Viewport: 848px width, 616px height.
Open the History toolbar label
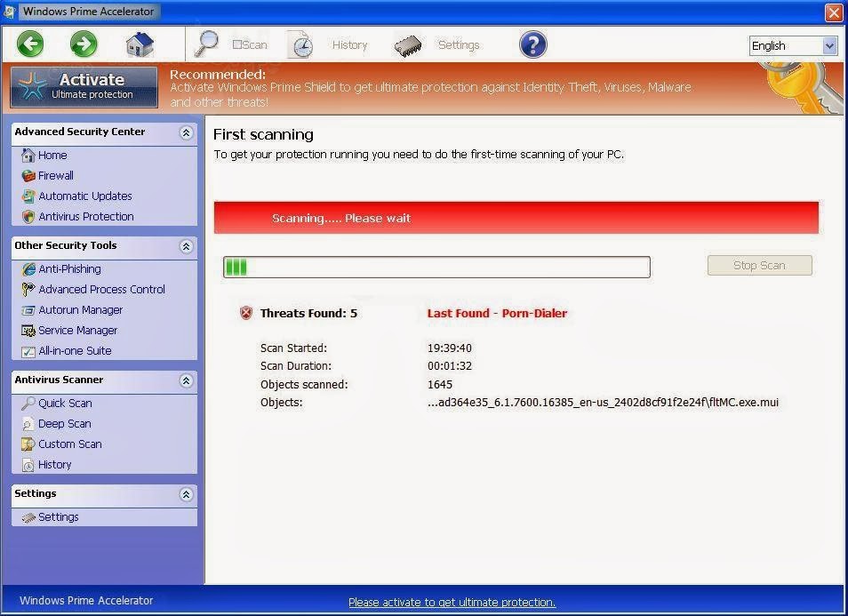(x=349, y=44)
